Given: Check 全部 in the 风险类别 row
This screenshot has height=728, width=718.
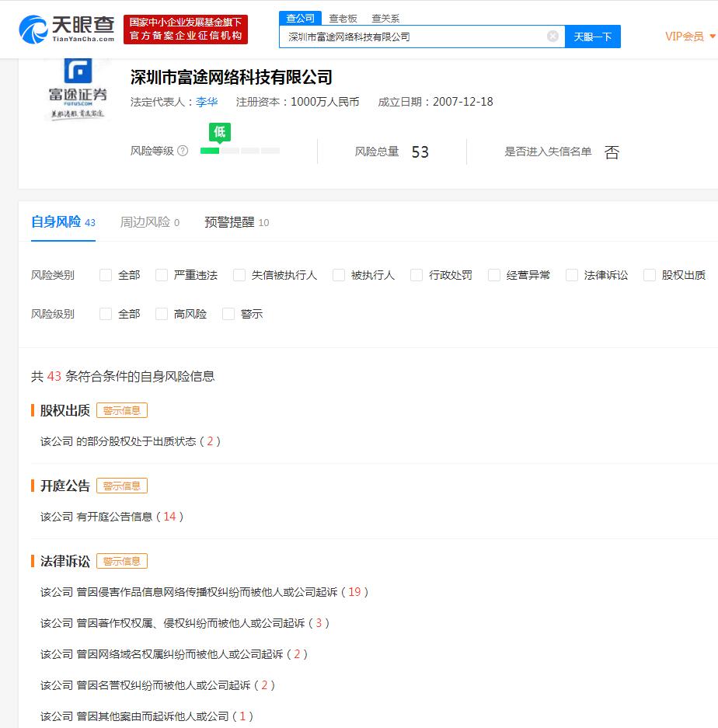Looking at the screenshot, I should [106, 275].
